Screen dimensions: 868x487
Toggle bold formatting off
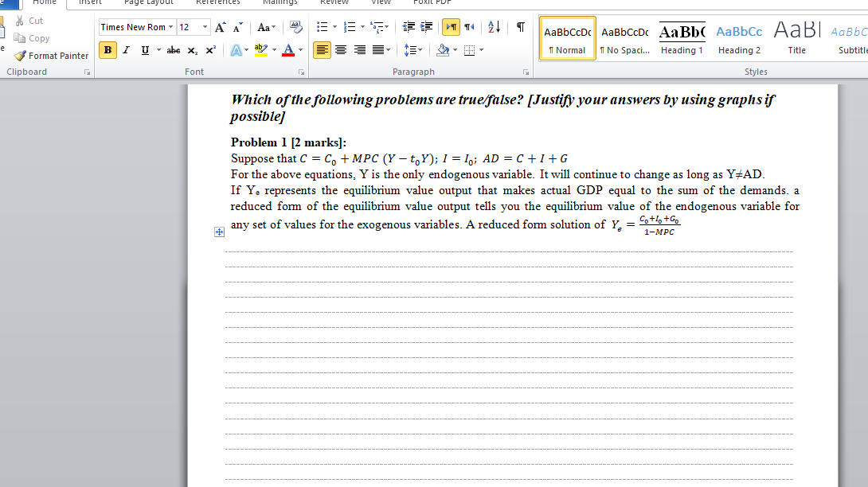108,49
